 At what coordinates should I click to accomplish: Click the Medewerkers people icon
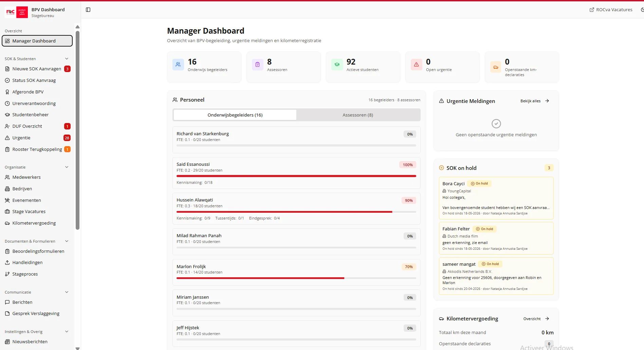(x=7, y=177)
